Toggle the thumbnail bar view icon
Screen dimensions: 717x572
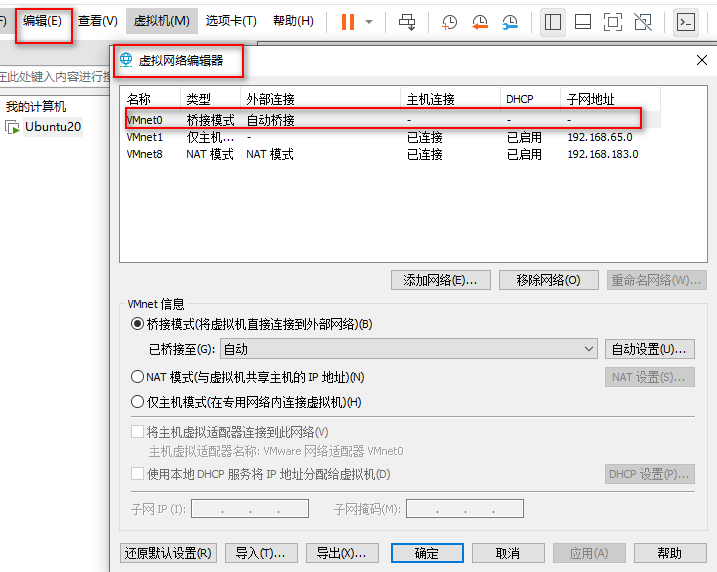583,21
